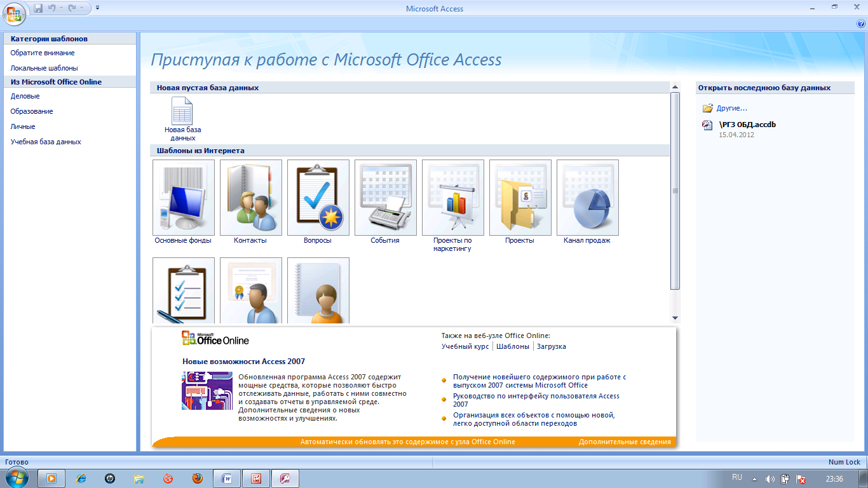The width and height of the screenshot is (868, 488).
Task: Select the clipboard checklist template in second row
Action: [184, 290]
